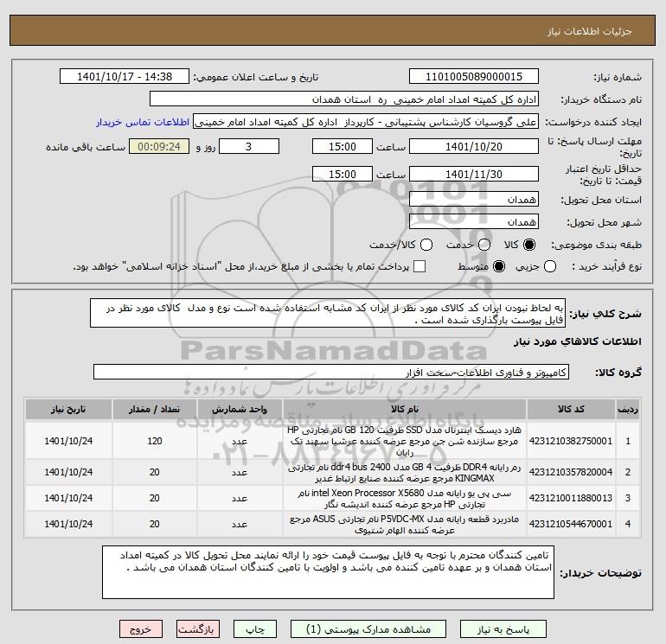Click the تعداد / مقدار column header

pos(154,409)
